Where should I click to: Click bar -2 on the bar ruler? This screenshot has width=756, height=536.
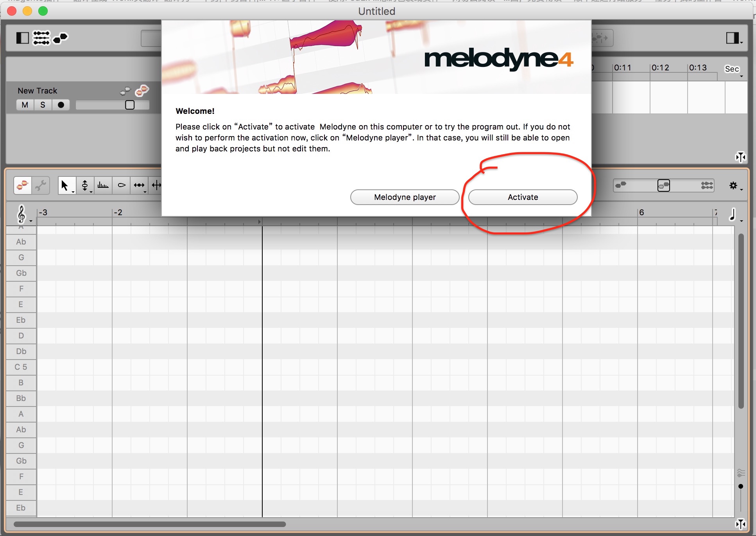[x=118, y=212]
